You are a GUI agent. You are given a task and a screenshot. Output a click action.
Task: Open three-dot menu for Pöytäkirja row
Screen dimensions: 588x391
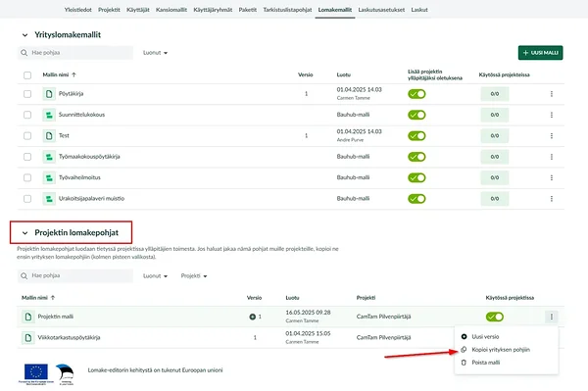551,94
